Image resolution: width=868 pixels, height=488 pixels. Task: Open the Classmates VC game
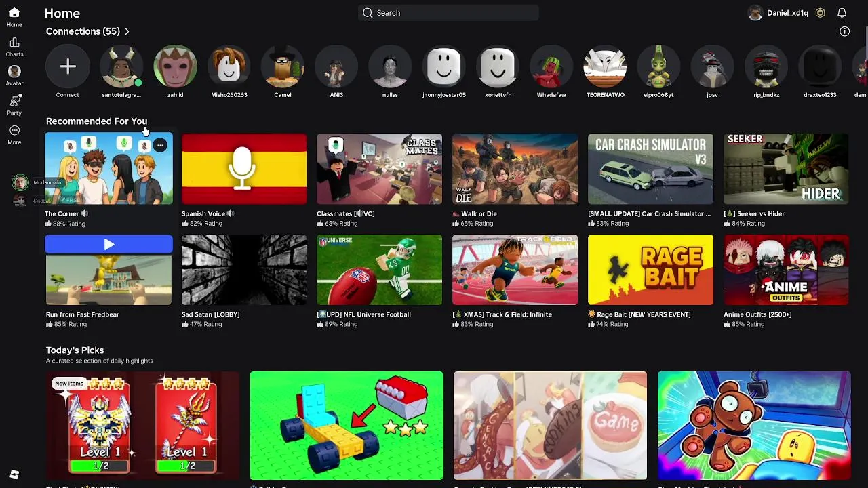(x=379, y=169)
